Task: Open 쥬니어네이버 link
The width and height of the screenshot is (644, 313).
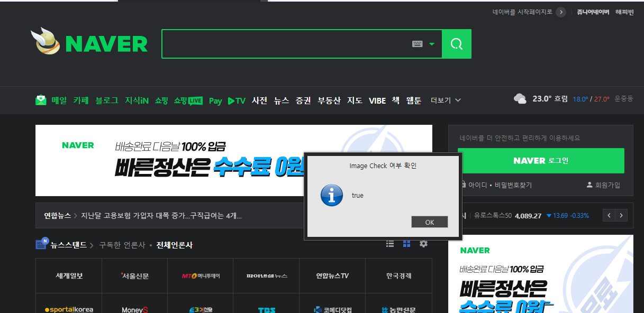Action: (x=593, y=12)
